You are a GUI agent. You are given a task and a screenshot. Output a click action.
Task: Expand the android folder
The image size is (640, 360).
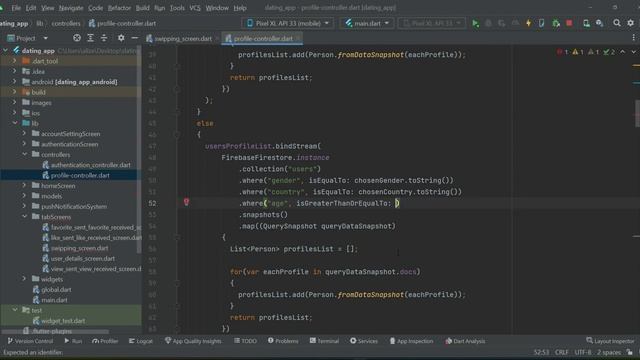[15, 81]
